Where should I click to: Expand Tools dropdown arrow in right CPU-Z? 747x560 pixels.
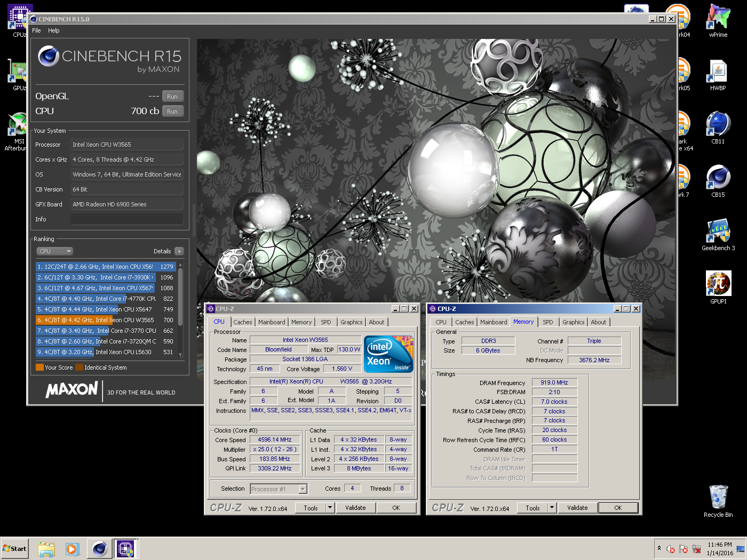click(552, 508)
